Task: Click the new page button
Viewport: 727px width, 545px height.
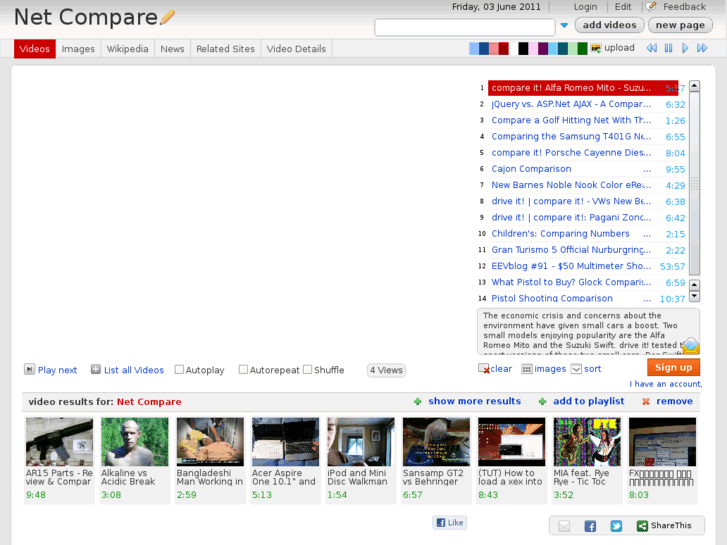Action: click(680, 25)
